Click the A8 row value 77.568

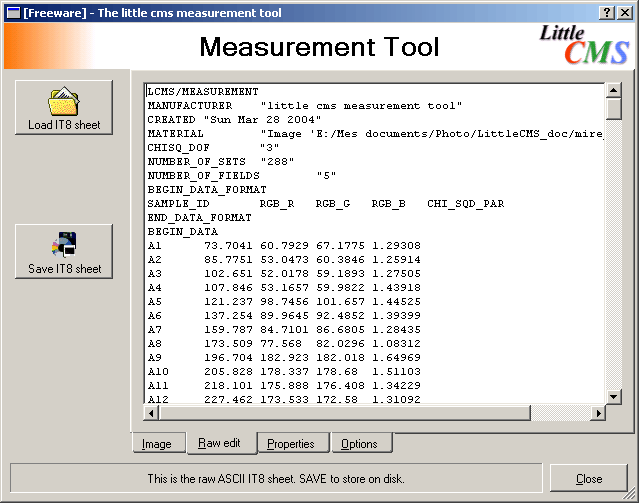tap(281, 344)
